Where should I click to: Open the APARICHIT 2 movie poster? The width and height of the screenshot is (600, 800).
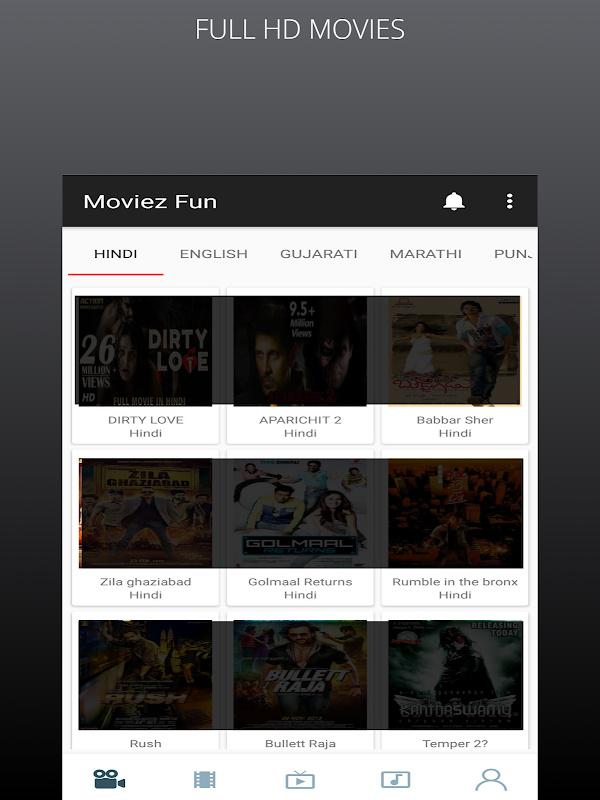pyautogui.click(x=300, y=351)
